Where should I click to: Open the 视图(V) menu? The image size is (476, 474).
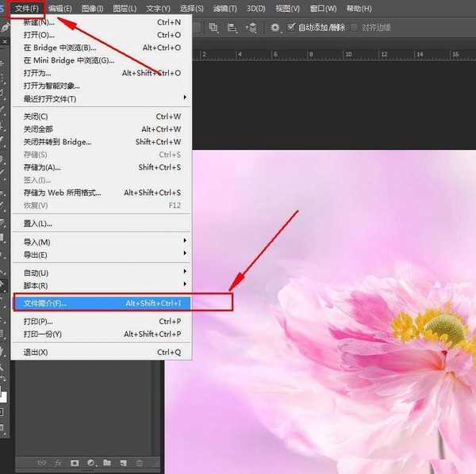(287, 9)
